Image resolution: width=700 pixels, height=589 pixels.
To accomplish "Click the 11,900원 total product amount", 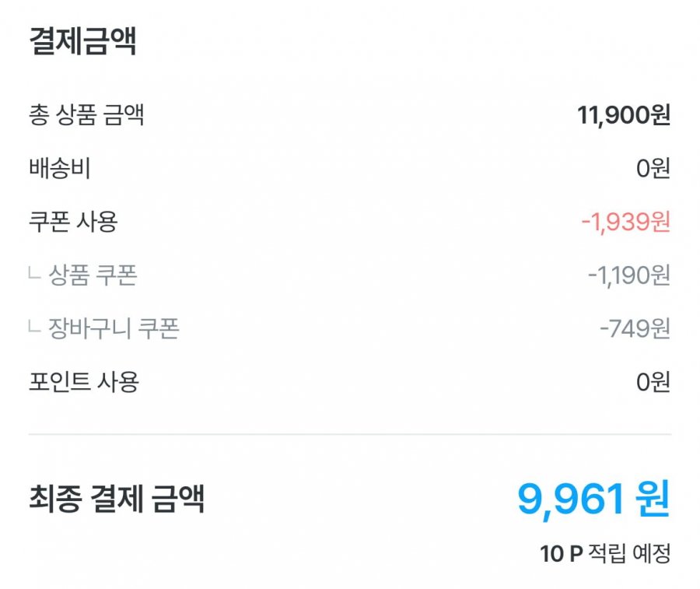I will coord(623,116).
